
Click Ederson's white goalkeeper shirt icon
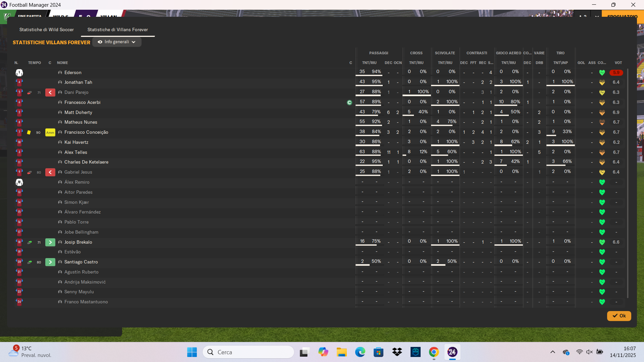tap(19, 73)
